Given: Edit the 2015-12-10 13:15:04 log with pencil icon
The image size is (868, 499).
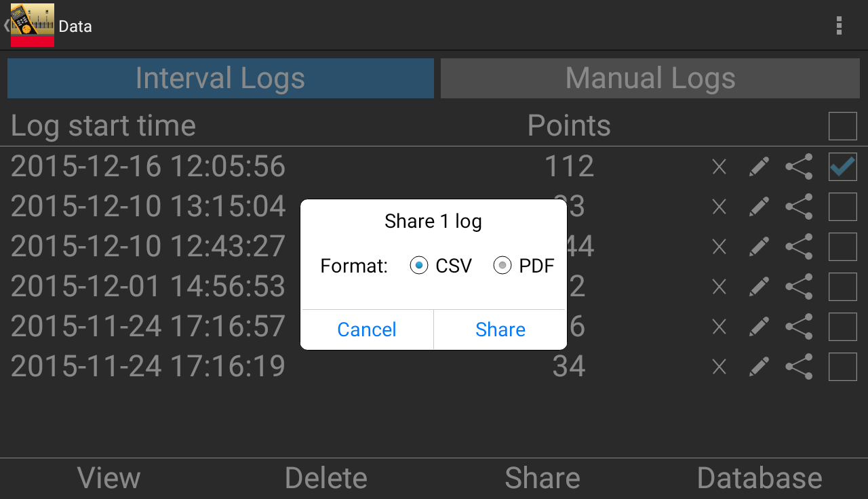Looking at the screenshot, I should pyautogui.click(x=759, y=207).
